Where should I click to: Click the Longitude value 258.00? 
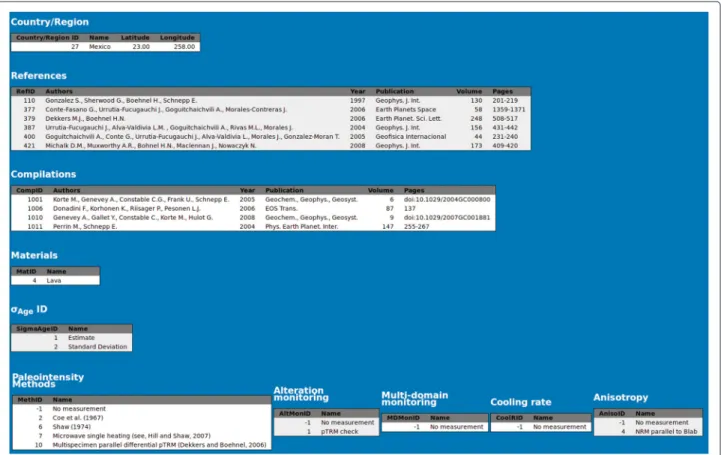pos(184,47)
